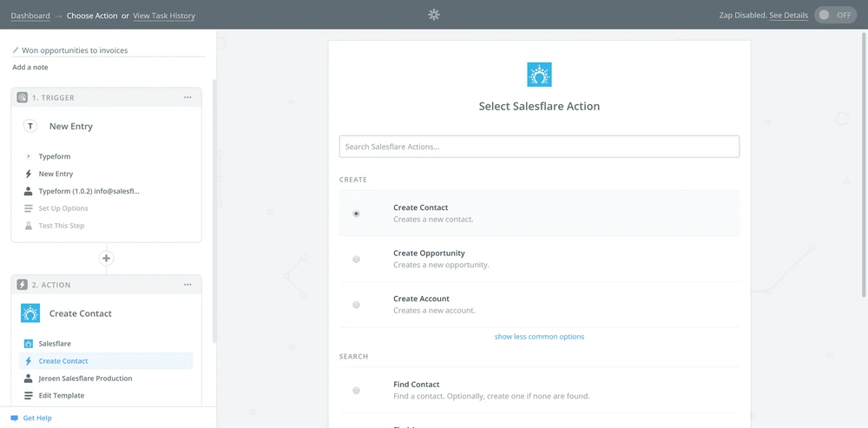Click the New Entry trigger heading
Screen dimensions: 868x428
coord(71,126)
